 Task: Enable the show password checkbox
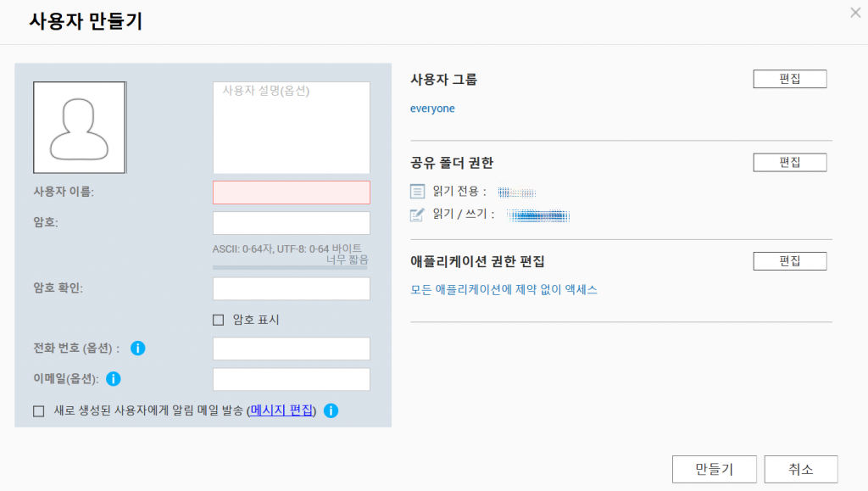(219, 320)
